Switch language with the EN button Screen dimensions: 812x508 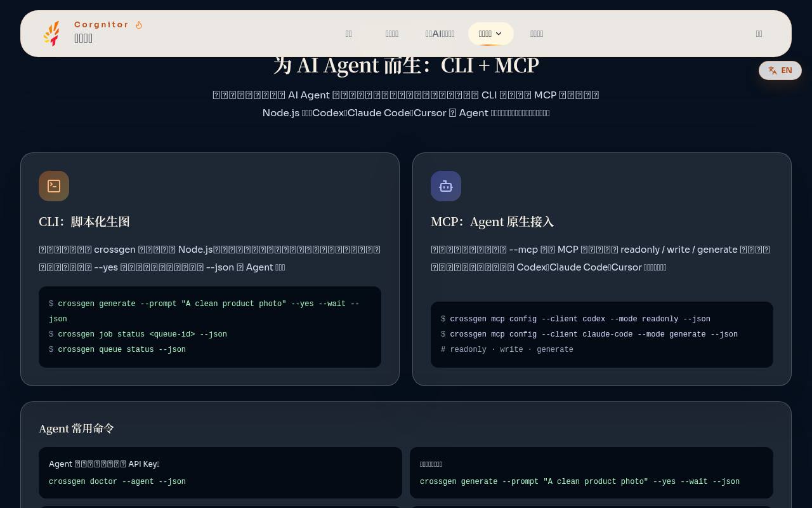[x=780, y=70]
